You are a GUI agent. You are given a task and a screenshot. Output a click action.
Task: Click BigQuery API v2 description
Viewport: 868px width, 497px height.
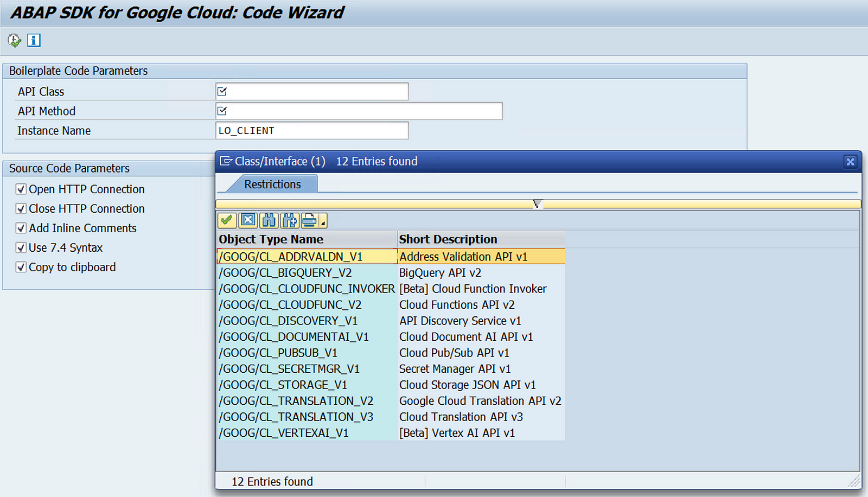(440, 273)
